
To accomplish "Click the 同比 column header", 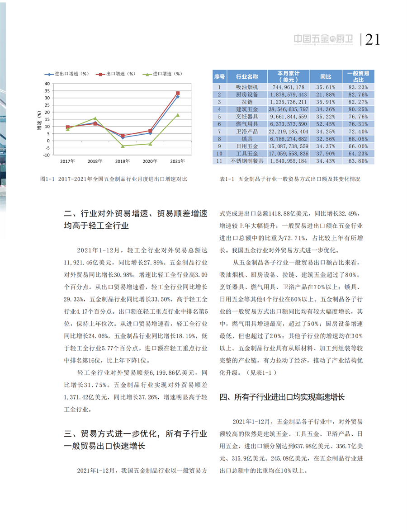I will pos(326,77).
